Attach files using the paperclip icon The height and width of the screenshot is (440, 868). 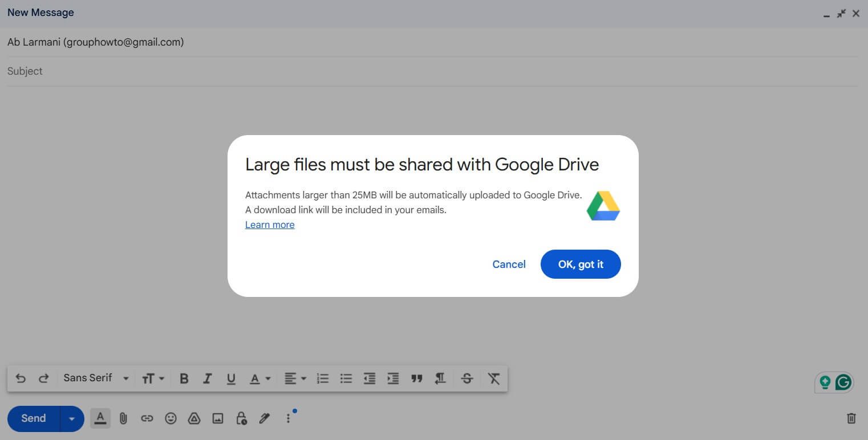pos(124,418)
